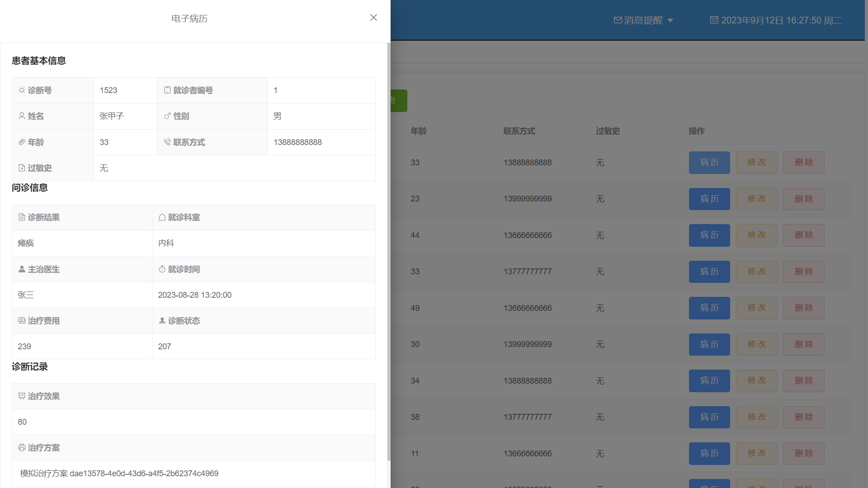The width and height of the screenshot is (868, 488).
Task: Click 修改 in the 13999999999 age 23 row
Action: pyautogui.click(x=757, y=199)
